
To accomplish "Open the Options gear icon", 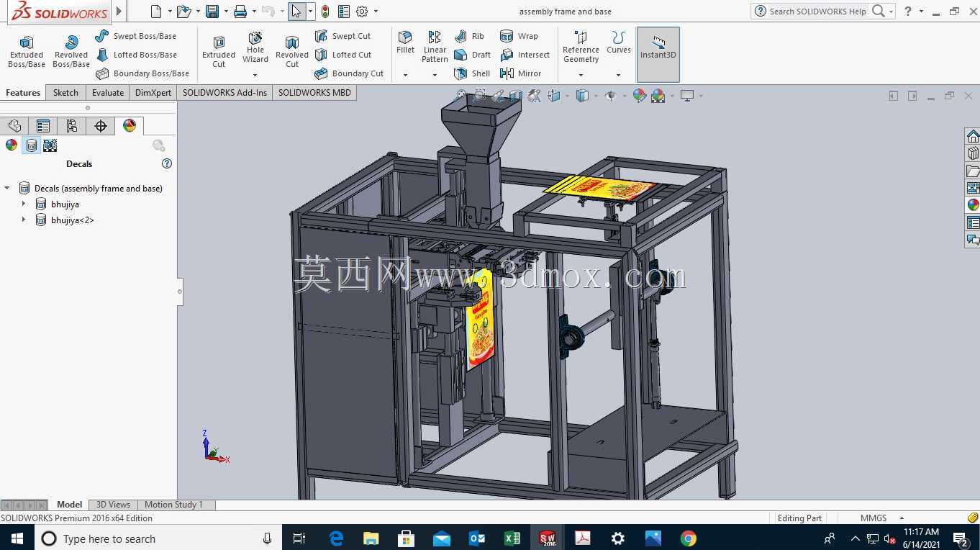I will point(362,12).
